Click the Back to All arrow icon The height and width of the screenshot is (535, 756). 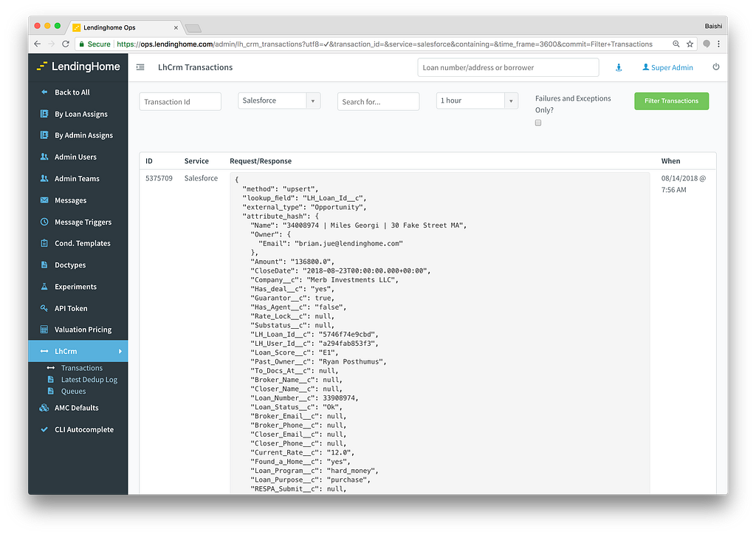pyautogui.click(x=44, y=92)
